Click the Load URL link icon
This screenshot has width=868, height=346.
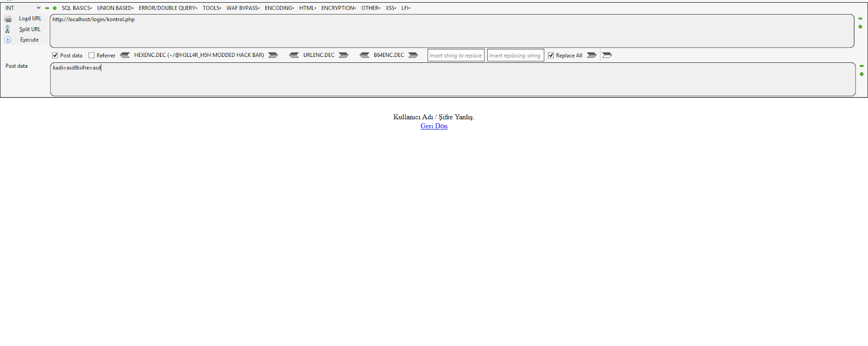coord(8,19)
